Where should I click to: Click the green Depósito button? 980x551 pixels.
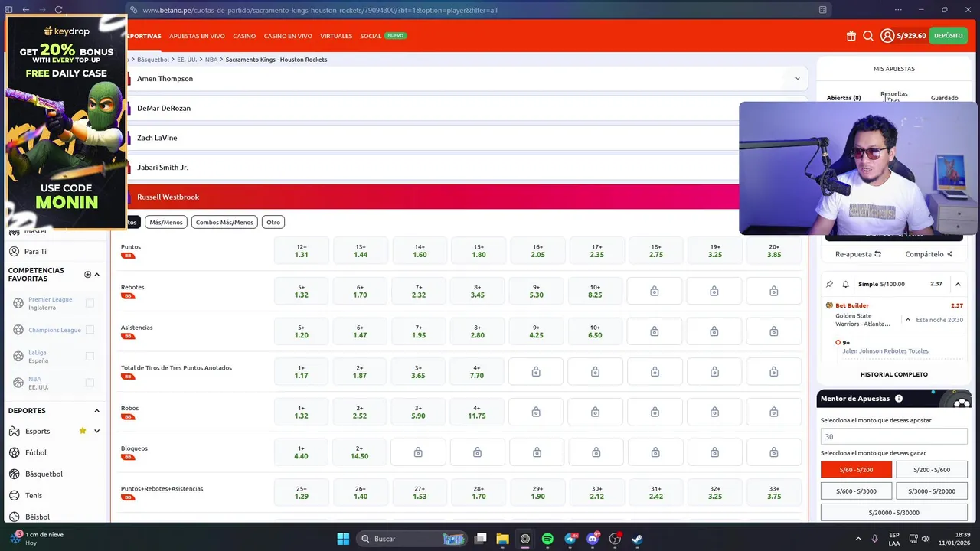948,36
